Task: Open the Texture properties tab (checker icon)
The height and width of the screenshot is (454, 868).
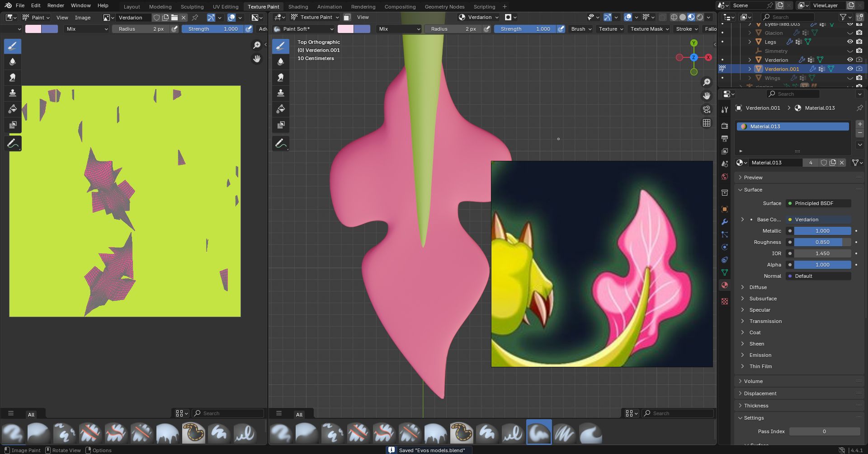Action: (725, 301)
